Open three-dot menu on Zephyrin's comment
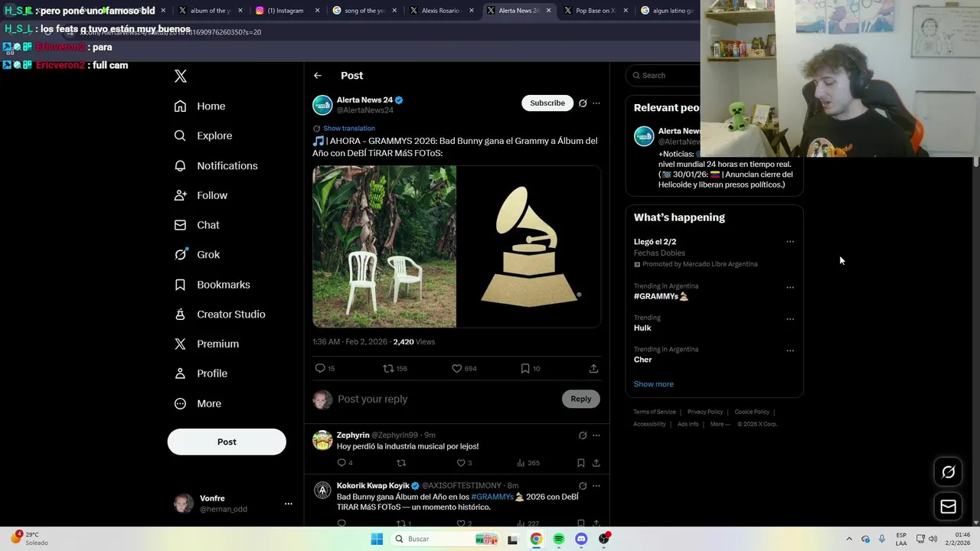 tap(596, 435)
